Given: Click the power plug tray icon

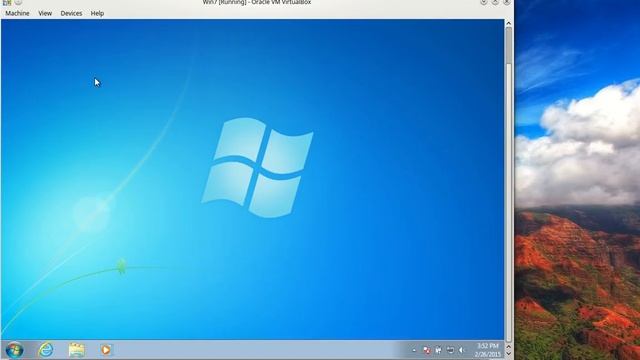Looking at the screenshot, I should click(x=438, y=350).
